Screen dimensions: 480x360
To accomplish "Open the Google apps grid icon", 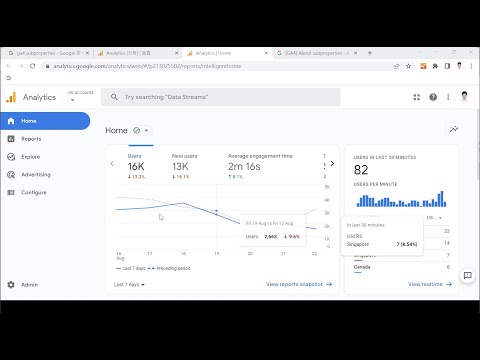I will click(417, 97).
